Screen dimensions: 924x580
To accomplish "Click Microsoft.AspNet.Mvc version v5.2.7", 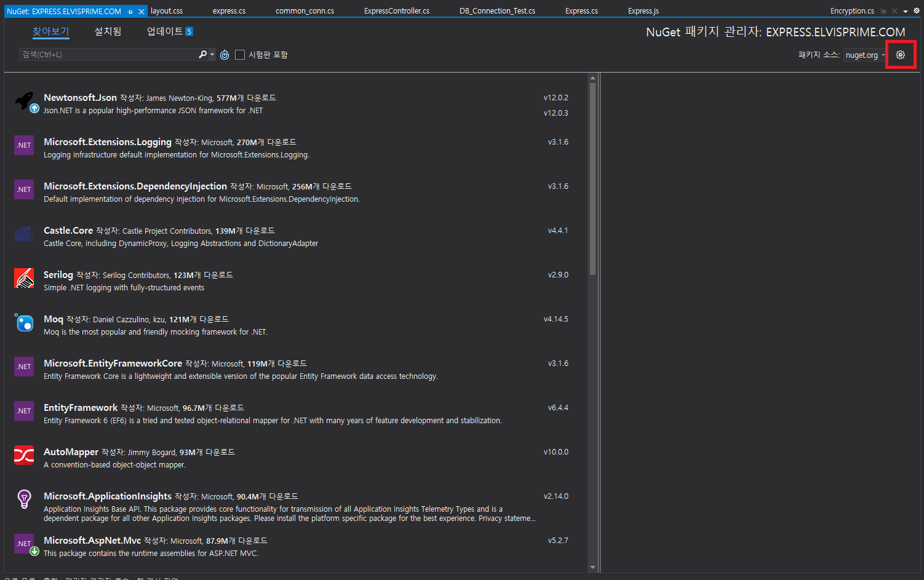I will tap(558, 541).
